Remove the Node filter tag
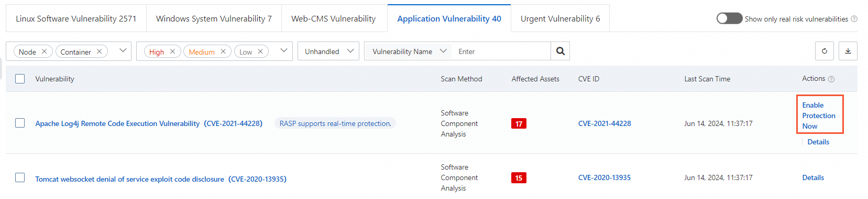The height and width of the screenshot is (199, 868). click(x=45, y=51)
